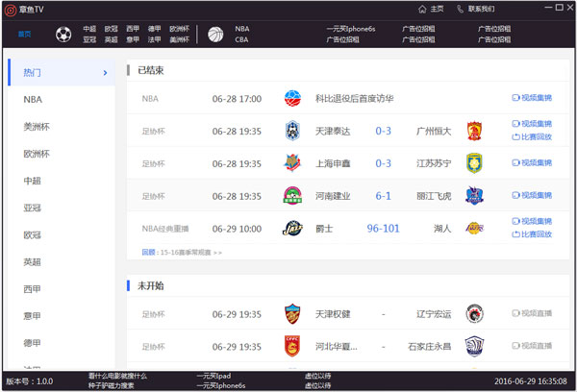Open NBA in the top navigation
The width and height of the screenshot is (577, 392).
tap(242, 29)
